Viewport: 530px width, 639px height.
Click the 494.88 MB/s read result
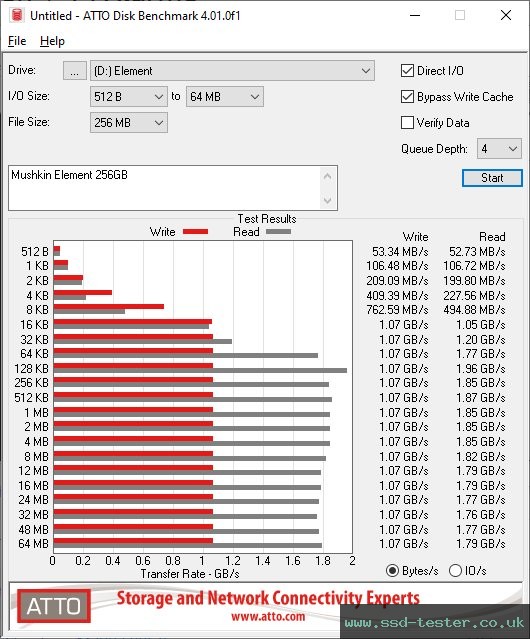click(x=474, y=310)
